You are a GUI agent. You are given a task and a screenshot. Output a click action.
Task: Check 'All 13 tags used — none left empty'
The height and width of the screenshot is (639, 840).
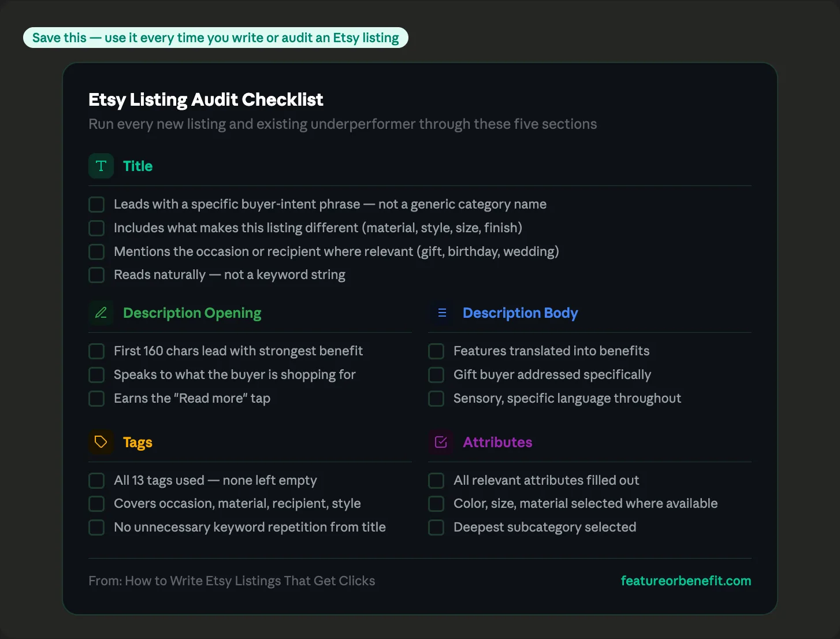(96, 481)
